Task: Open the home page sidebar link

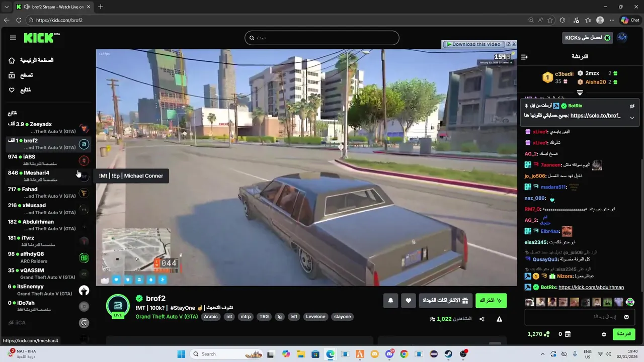Action: tap(31, 60)
